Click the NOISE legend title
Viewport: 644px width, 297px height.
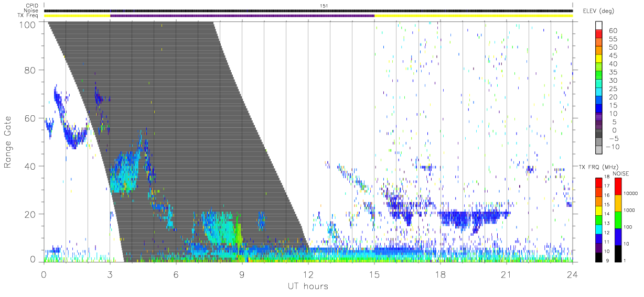coord(622,173)
